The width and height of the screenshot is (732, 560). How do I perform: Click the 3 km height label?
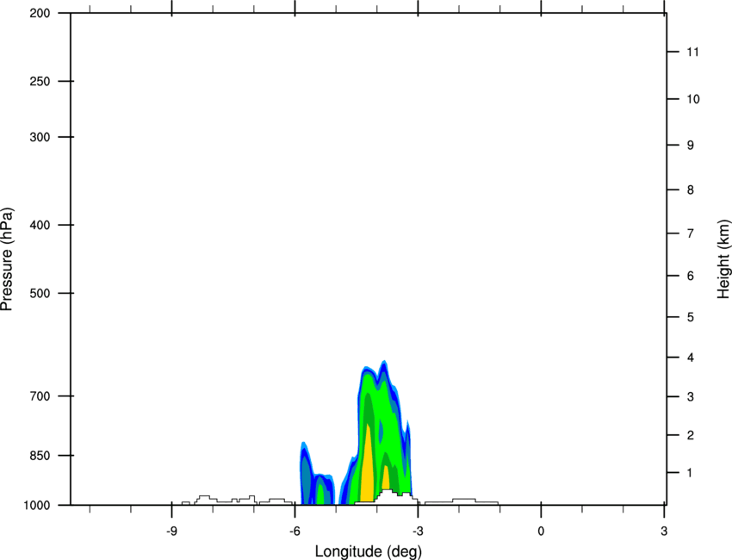(691, 396)
